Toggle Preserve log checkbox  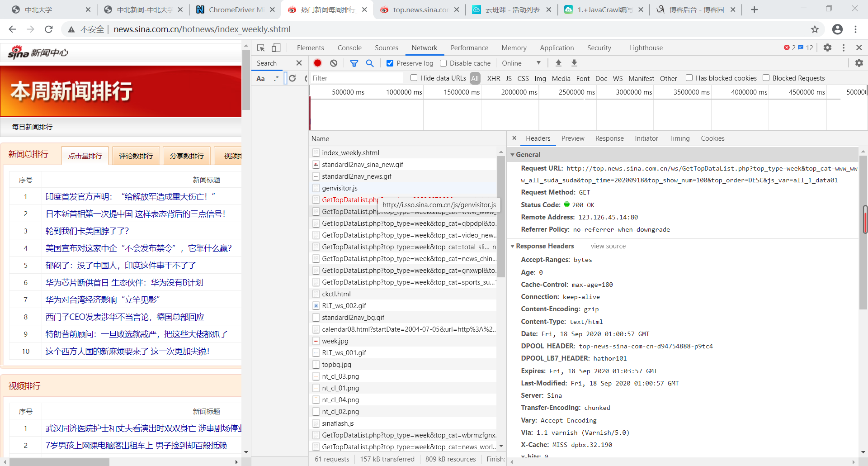pos(390,63)
